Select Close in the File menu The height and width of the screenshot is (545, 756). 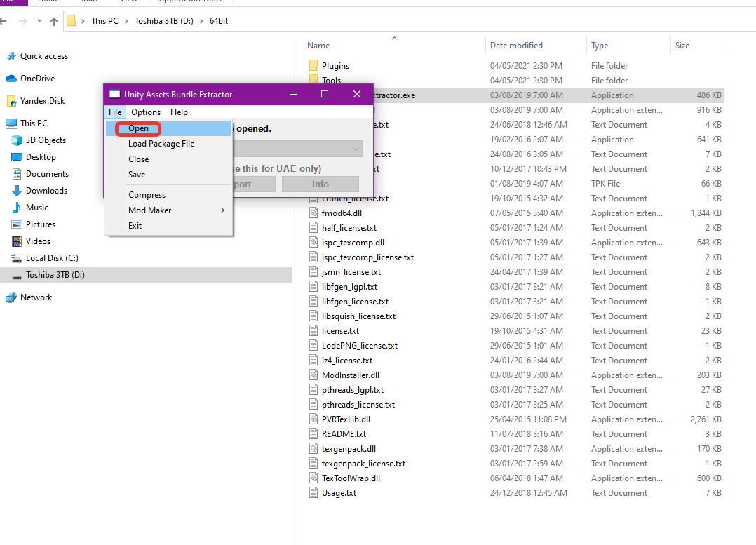(168, 159)
